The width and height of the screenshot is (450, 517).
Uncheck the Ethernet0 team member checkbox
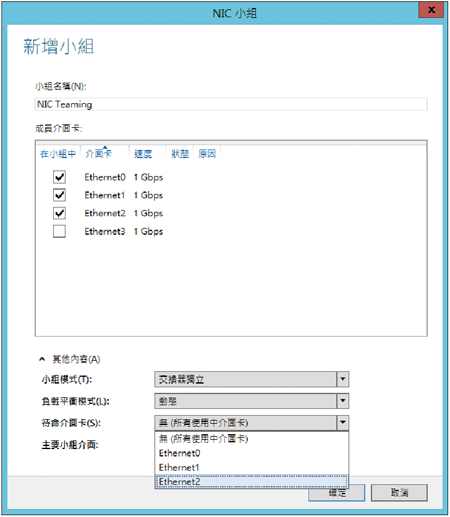point(59,177)
